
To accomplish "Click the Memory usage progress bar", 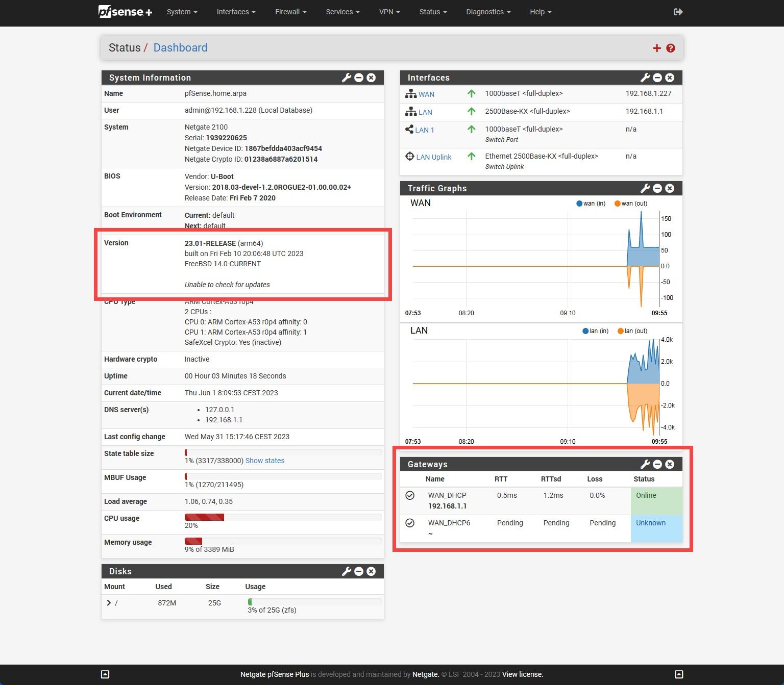I will (283, 541).
